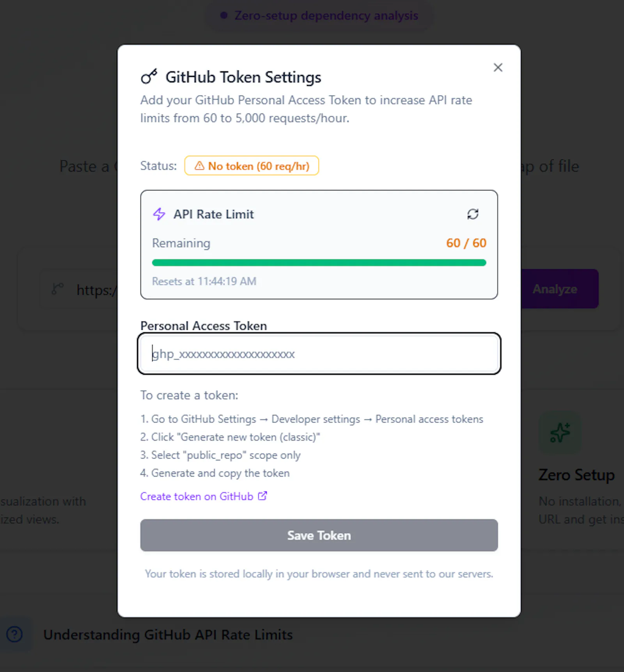
Task: Close the GitHub Token Settings dialog
Action: [498, 68]
